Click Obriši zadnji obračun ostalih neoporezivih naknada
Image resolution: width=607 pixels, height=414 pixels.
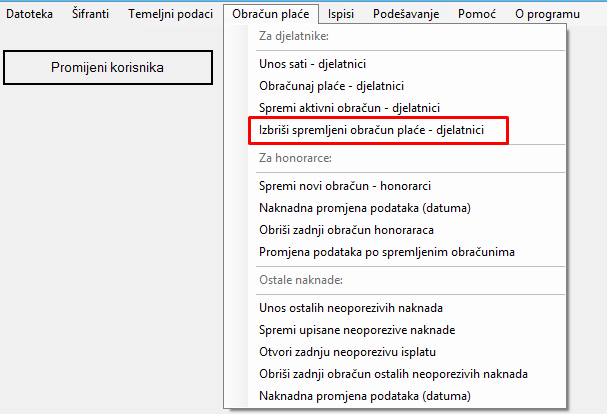pyautogui.click(x=393, y=374)
